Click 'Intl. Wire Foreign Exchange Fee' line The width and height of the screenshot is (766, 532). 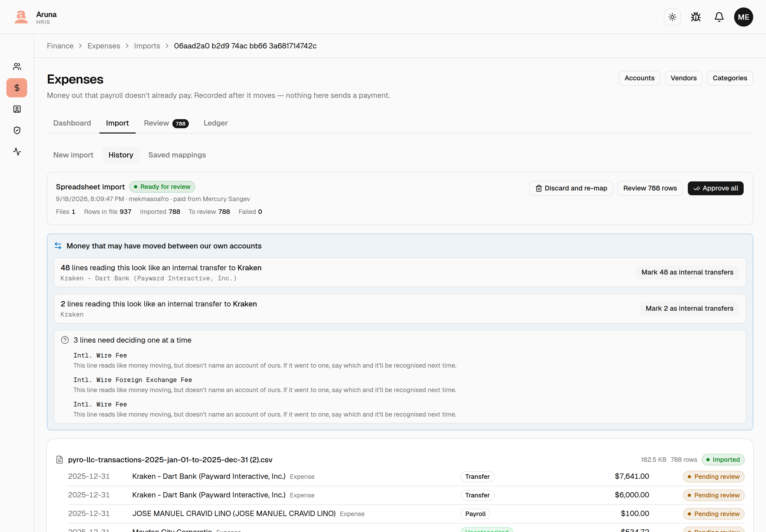pyautogui.click(x=133, y=380)
